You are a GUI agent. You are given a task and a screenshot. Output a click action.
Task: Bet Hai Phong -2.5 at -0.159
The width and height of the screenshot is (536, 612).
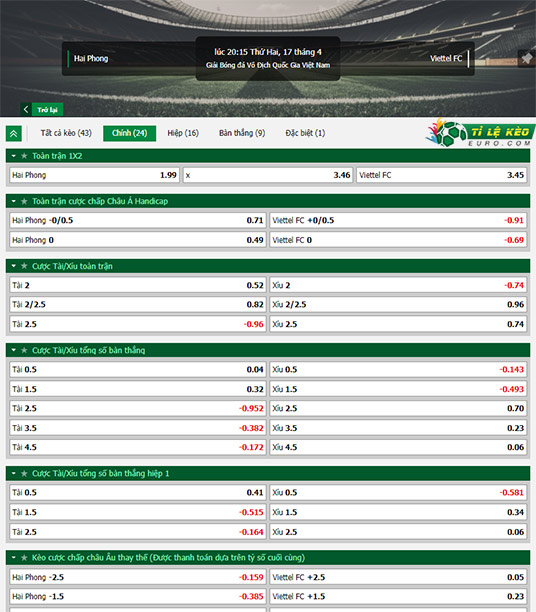tap(138, 577)
